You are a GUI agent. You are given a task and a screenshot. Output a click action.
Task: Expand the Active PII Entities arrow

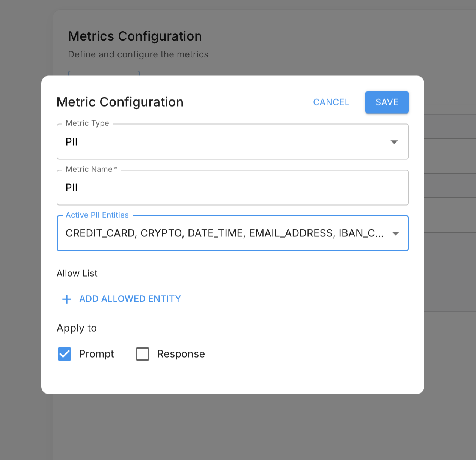[395, 233]
